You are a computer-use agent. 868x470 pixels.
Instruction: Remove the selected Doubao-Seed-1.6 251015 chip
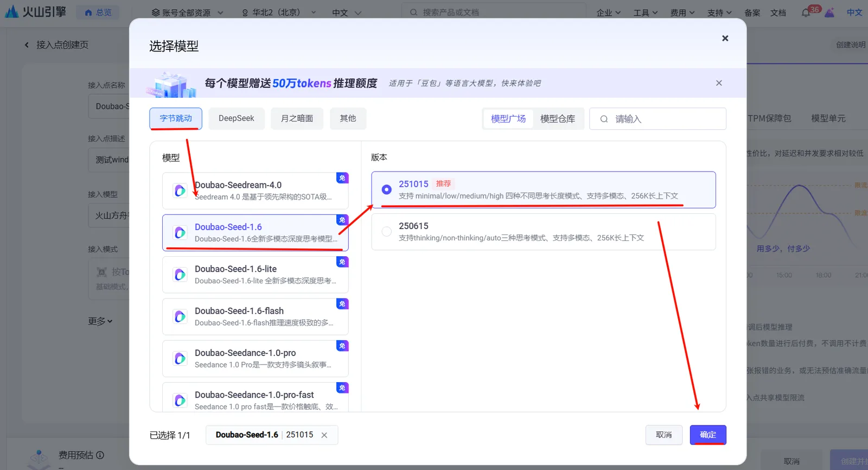[x=324, y=435]
